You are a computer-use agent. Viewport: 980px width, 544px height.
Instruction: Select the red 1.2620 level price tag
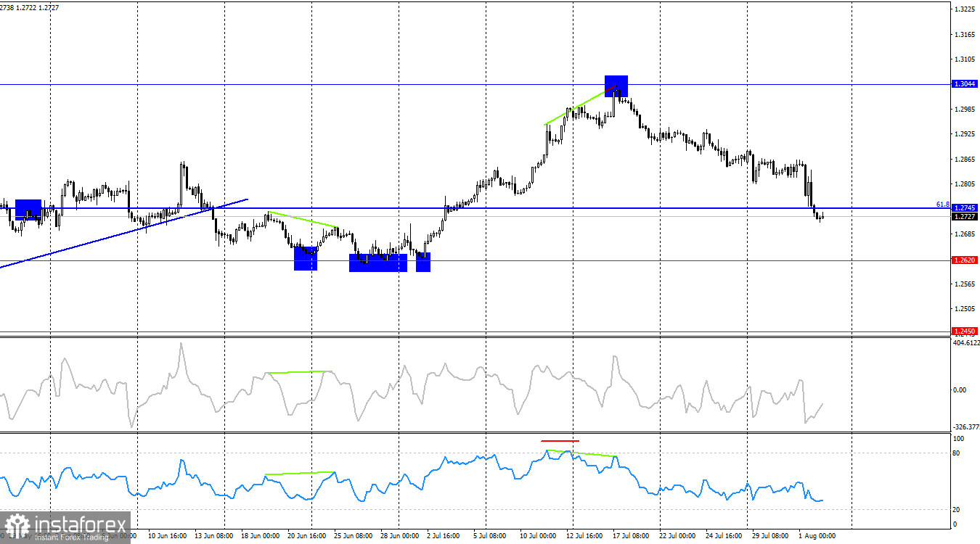964,260
